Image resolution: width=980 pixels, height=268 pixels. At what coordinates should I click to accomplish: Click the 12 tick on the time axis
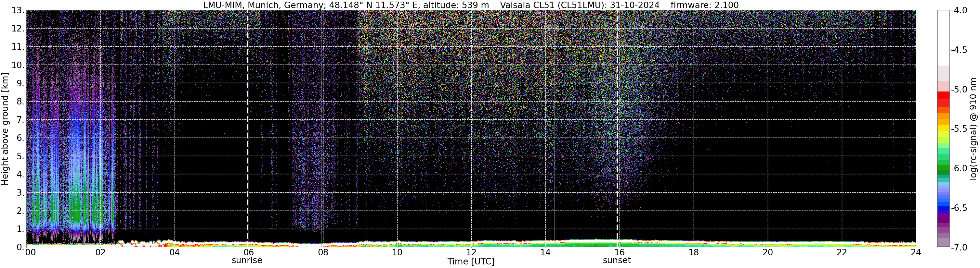pyautogui.click(x=471, y=252)
